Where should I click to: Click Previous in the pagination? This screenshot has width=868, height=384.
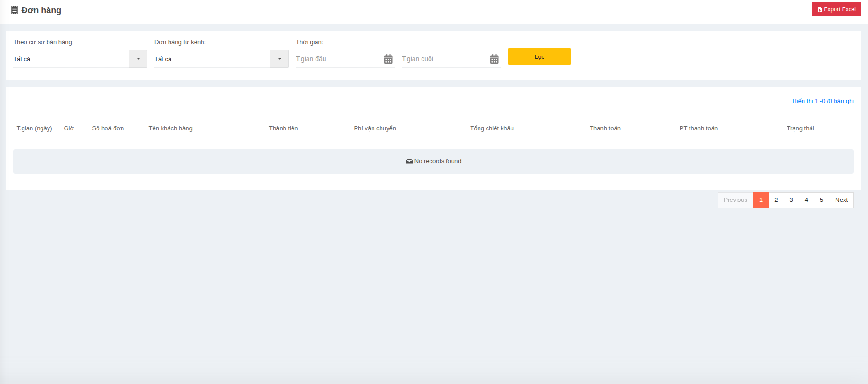[x=735, y=200]
